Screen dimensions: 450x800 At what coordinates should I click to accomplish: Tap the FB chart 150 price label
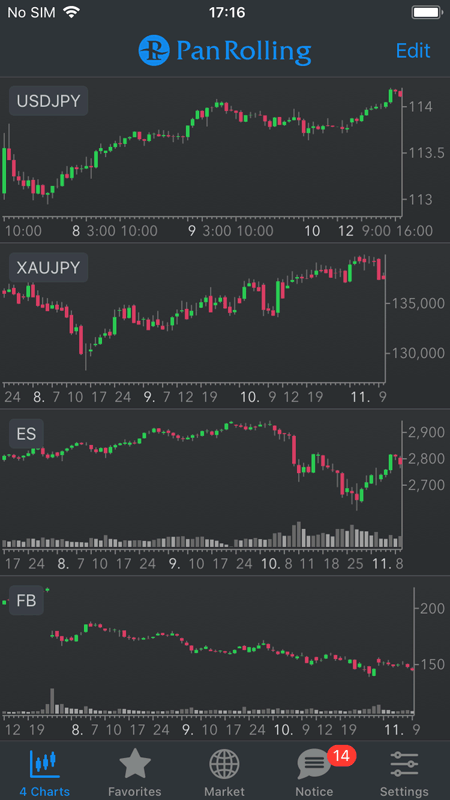[430, 664]
